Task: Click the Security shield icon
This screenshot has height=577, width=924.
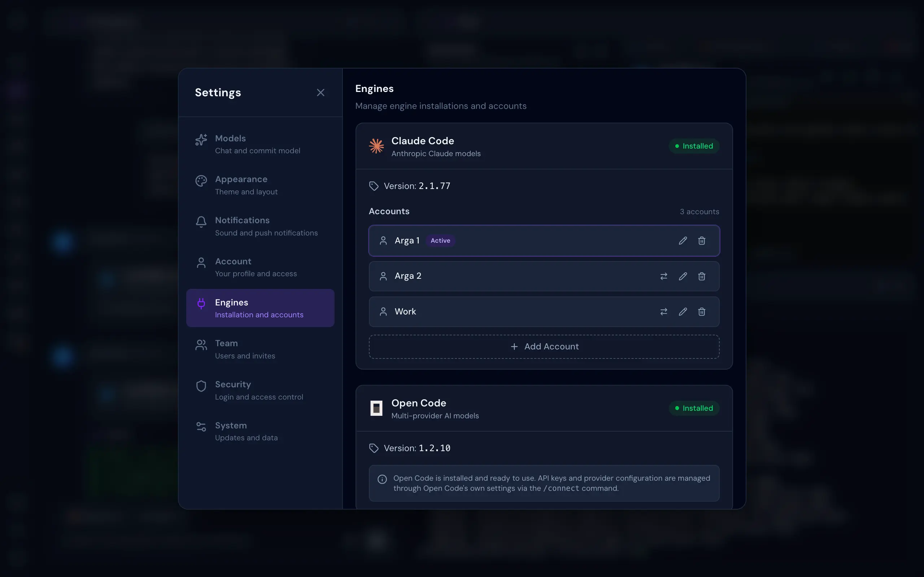Action: tap(201, 386)
